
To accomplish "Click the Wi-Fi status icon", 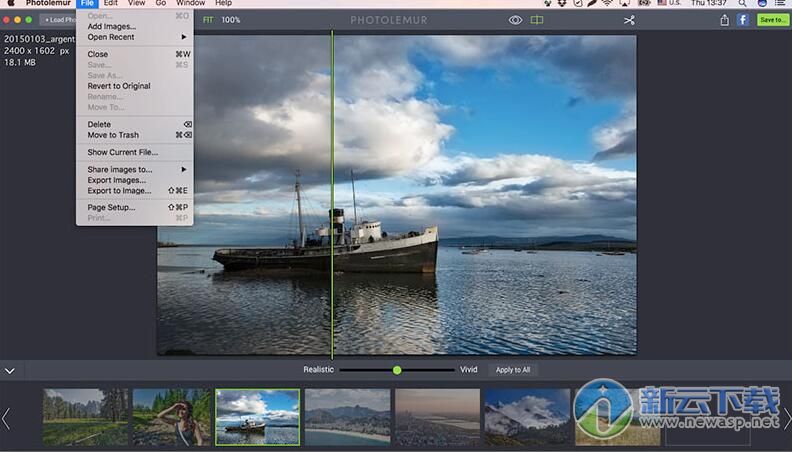I will point(607,3).
